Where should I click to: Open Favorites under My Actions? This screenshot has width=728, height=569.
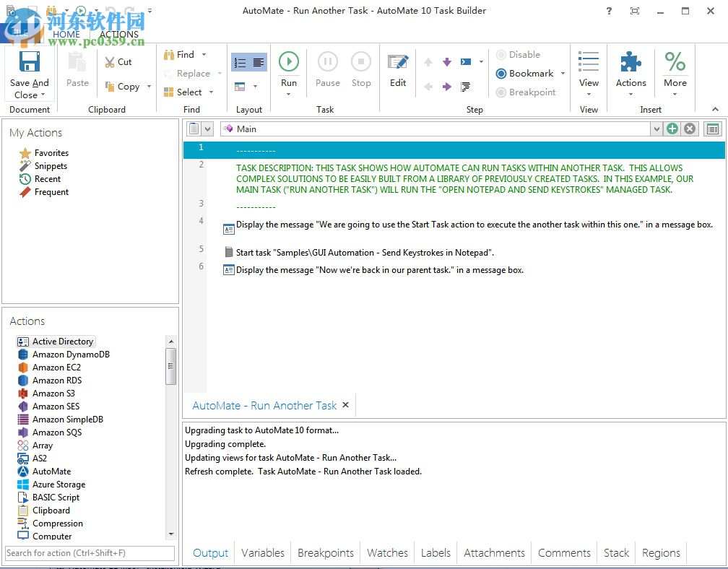point(51,153)
